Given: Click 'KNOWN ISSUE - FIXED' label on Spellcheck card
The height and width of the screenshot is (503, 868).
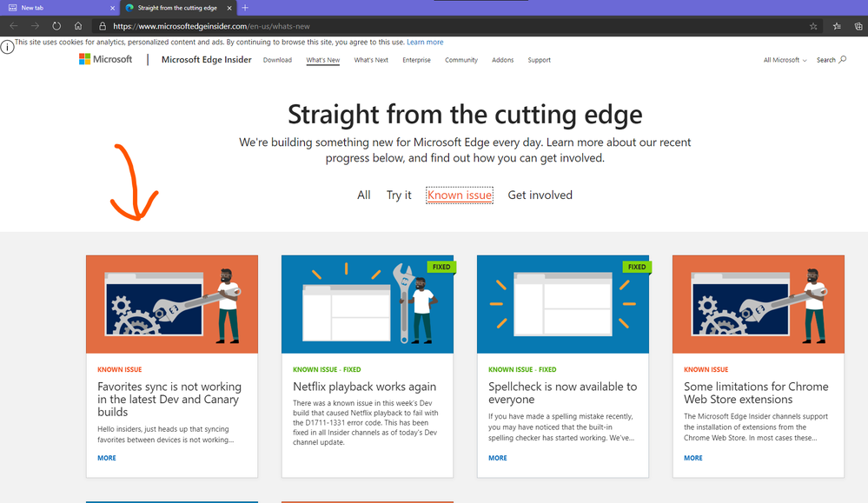Looking at the screenshot, I should 522,369.
